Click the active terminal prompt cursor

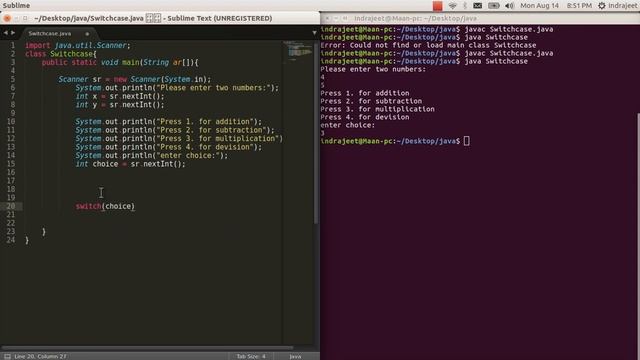[x=467, y=141]
